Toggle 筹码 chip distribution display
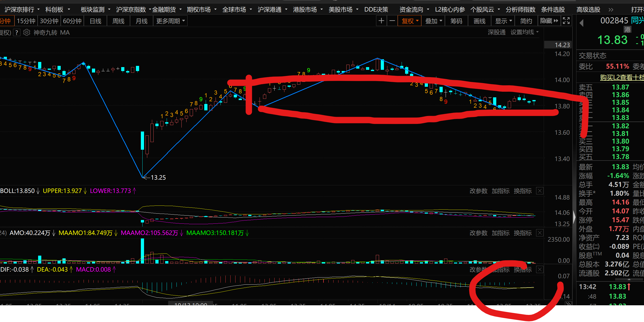 point(456,21)
